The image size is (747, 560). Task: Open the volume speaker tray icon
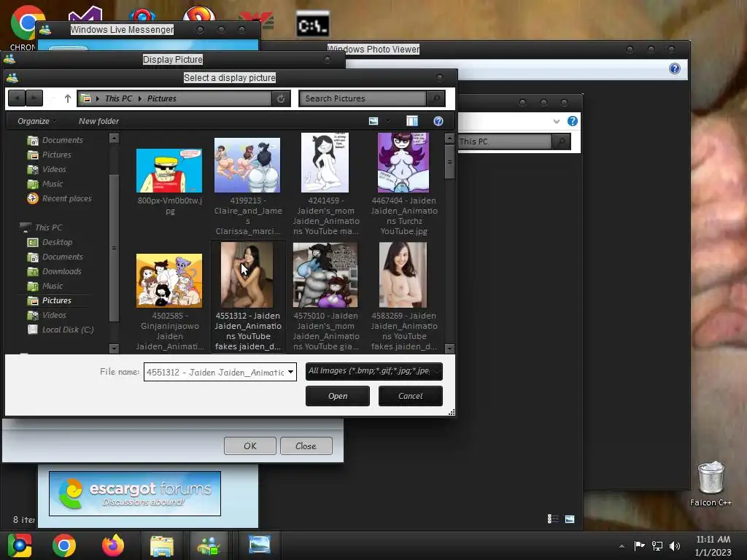(x=675, y=545)
